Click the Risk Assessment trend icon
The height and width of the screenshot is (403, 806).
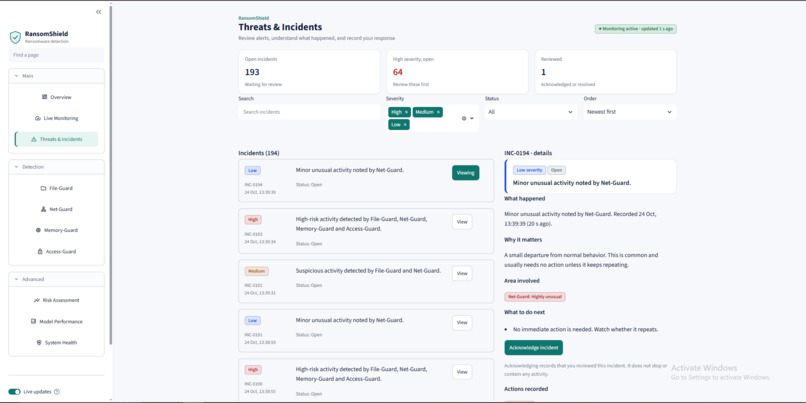[x=37, y=300]
